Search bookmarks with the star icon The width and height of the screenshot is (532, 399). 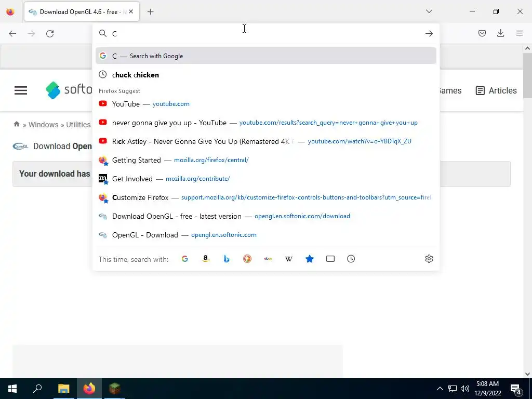coord(310,259)
